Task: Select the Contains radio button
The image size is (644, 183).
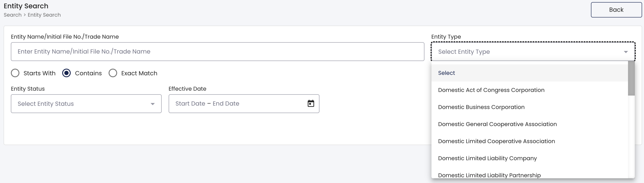Action: coord(66,73)
